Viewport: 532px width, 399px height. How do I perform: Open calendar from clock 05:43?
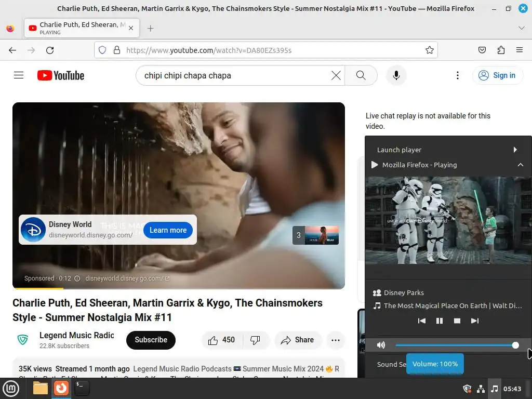coord(512,389)
